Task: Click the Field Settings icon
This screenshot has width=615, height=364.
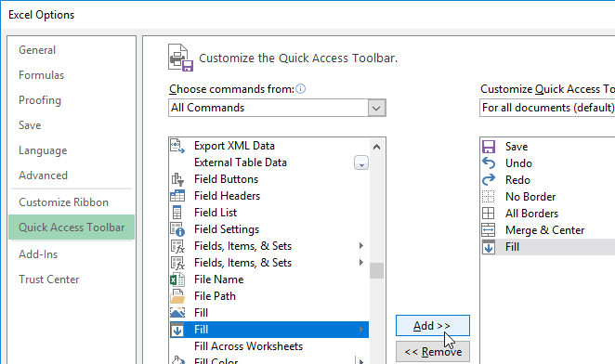Action: (x=177, y=229)
